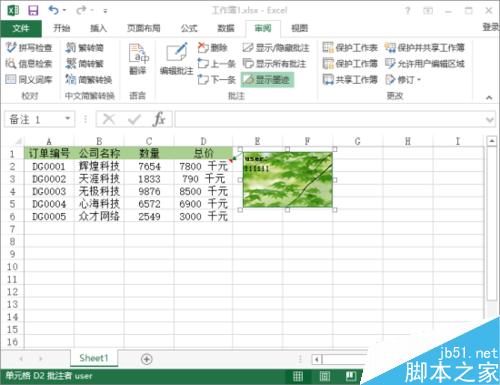Click 保护工作表 protect sheet
500x385 pixels.
350,48
